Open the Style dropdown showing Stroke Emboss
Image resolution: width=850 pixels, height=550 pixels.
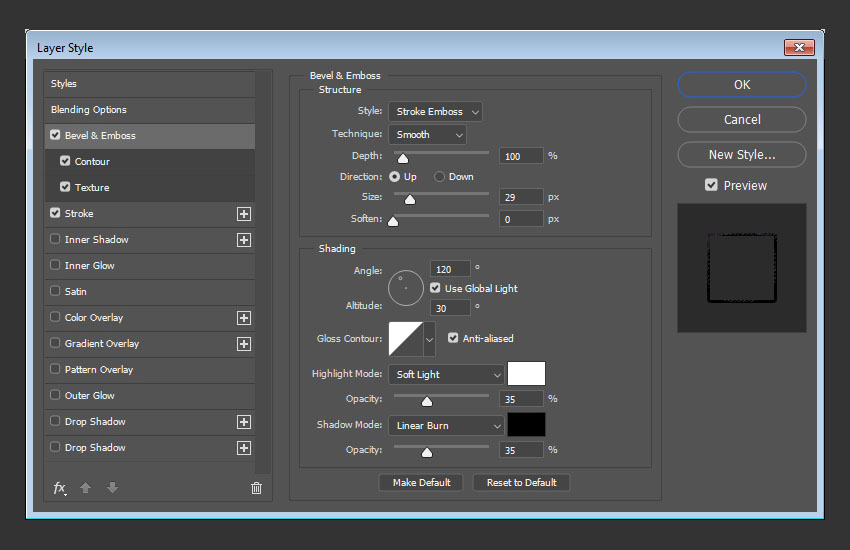pos(435,112)
